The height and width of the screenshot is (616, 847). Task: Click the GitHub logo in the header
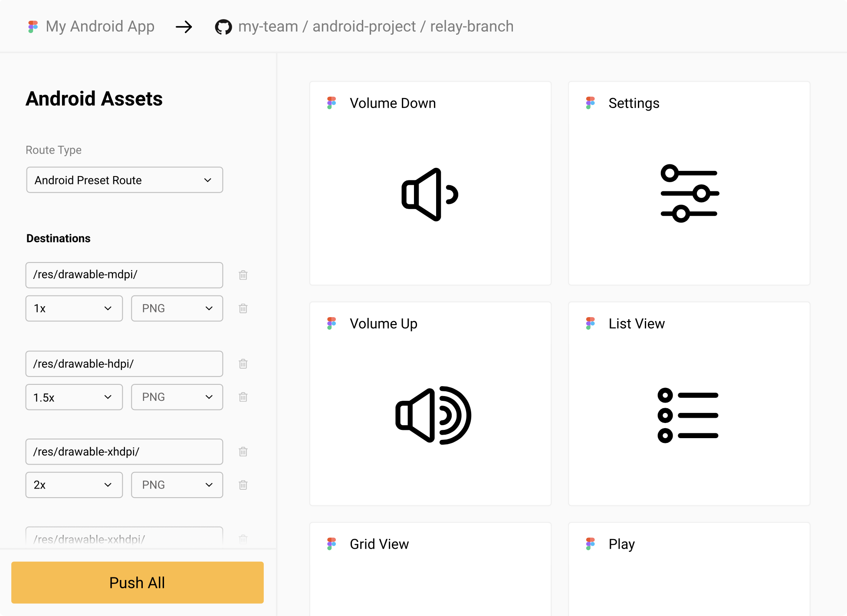pos(223,27)
